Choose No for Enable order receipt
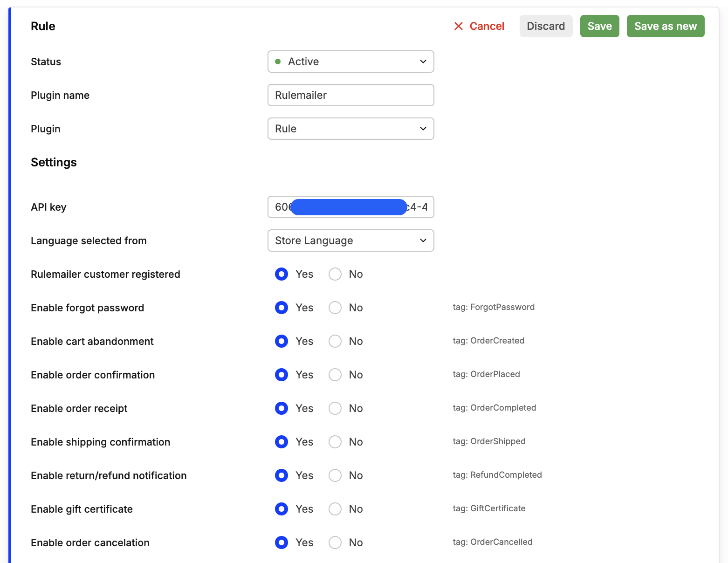The height and width of the screenshot is (563, 728). pos(335,408)
